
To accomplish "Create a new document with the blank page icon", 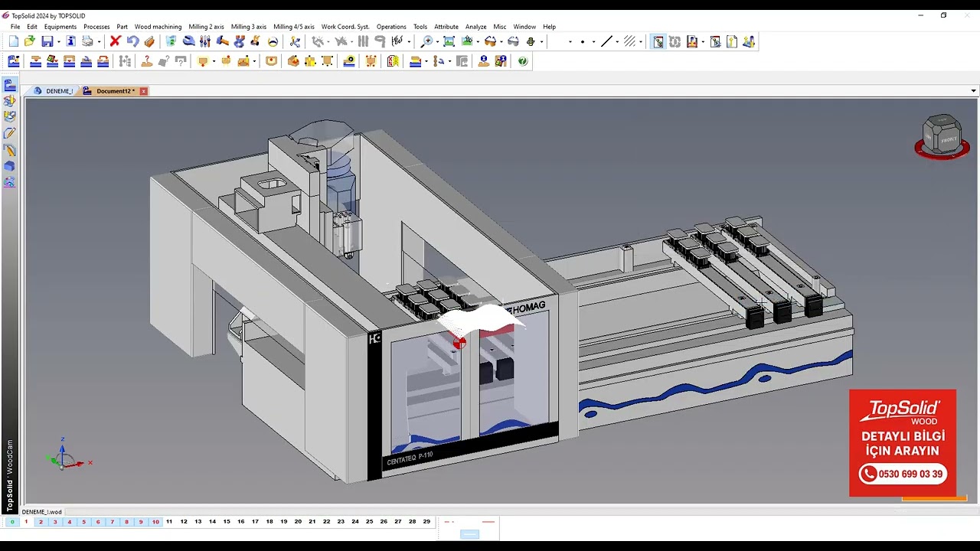I will tap(14, 41).
